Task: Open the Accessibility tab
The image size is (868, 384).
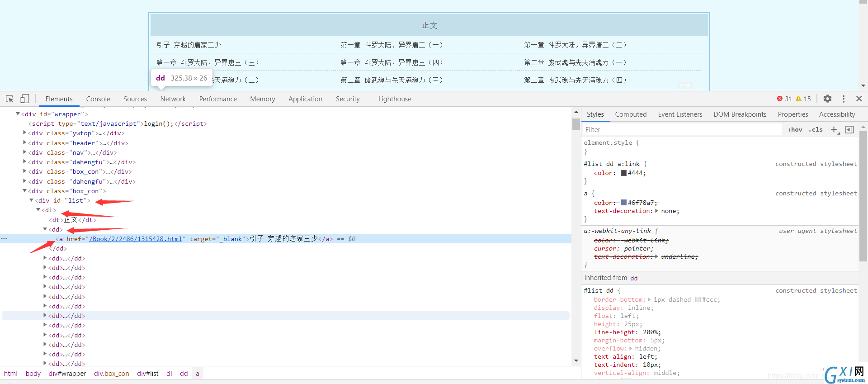Action: 837,114
